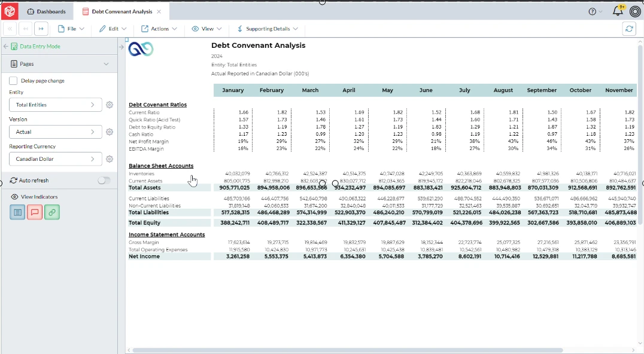Select the Total Equity row label

tap(145, 222)
